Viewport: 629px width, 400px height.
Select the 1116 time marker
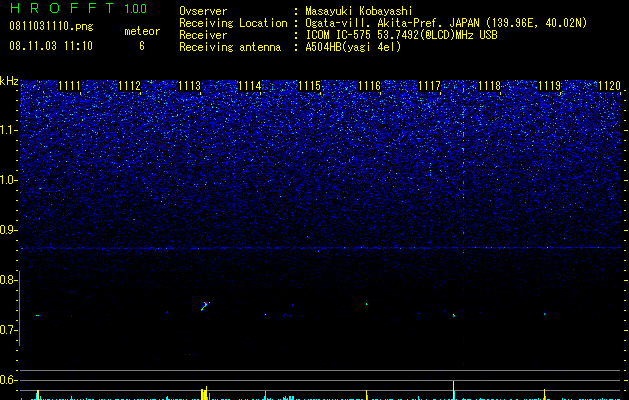(369, 86)
